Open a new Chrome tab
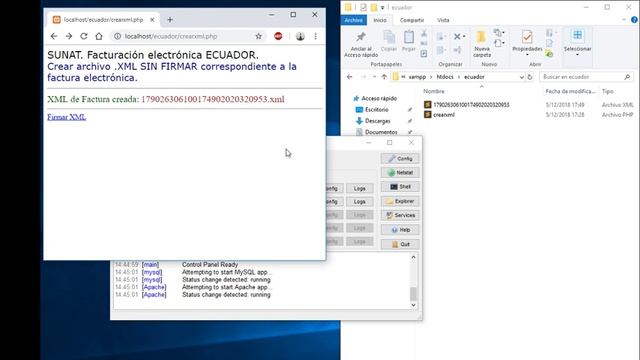640x360 pixels. pos(170,20)
